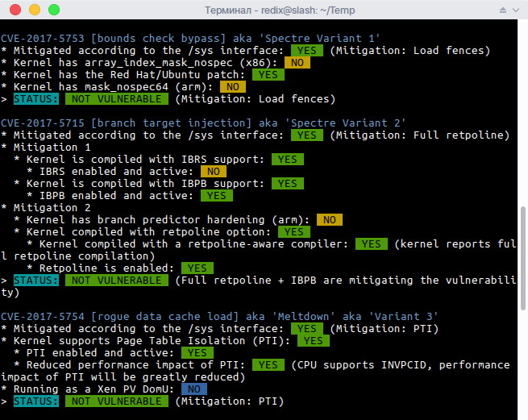Click the CVE-2017-5754 Meltdown heading line
Screen dimensions: 528x420
(x=219, y=317)
